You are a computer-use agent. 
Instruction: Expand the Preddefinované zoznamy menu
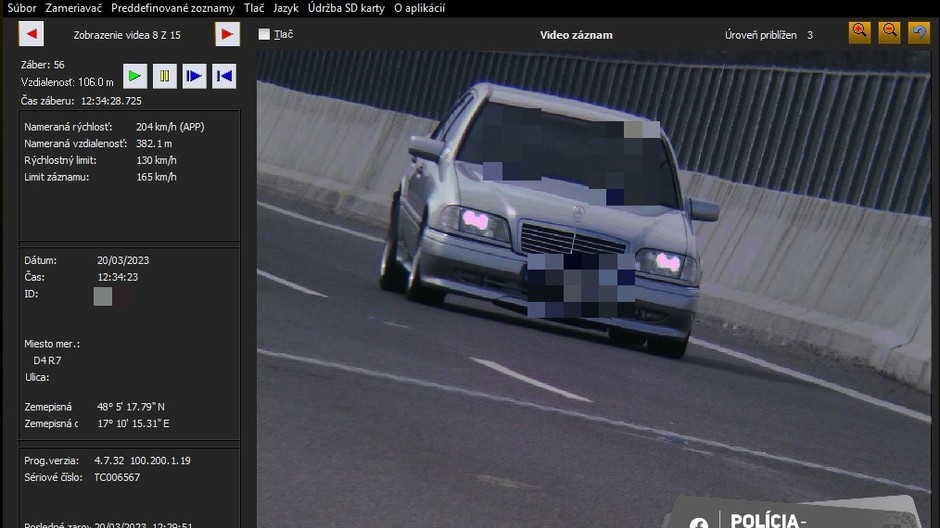[x=172, y=8]
